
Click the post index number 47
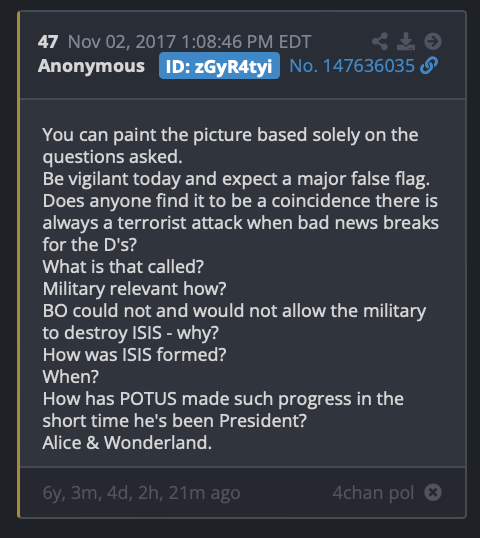pos(48,42)
